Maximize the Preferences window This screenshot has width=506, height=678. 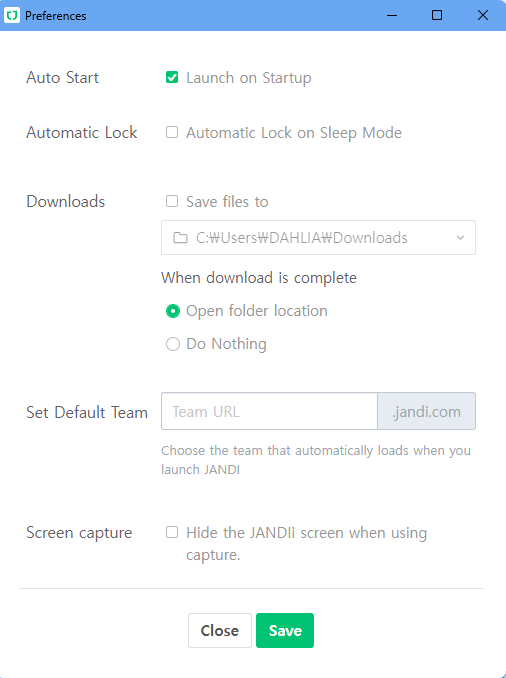pos(437,16)
